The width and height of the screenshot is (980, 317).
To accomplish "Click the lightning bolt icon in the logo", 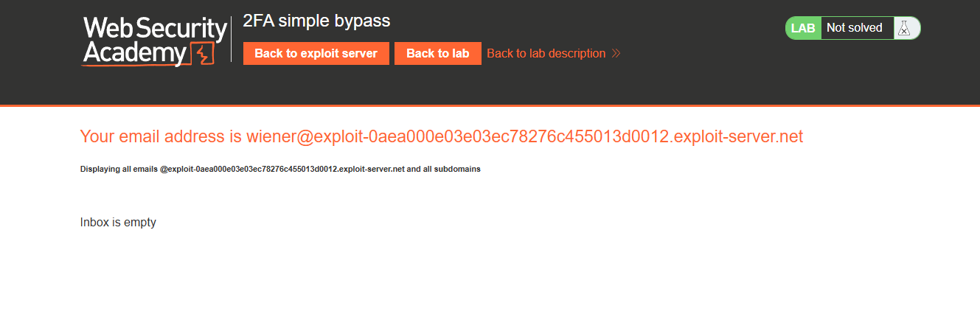I will 202,55.
